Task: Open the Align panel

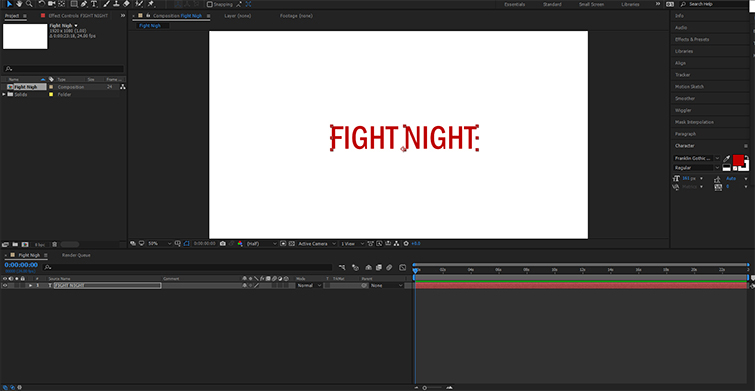Action: click(x=680, y=63)
